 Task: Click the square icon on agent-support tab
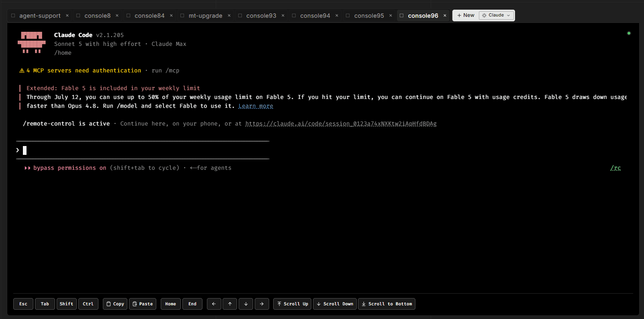point(13,16)
